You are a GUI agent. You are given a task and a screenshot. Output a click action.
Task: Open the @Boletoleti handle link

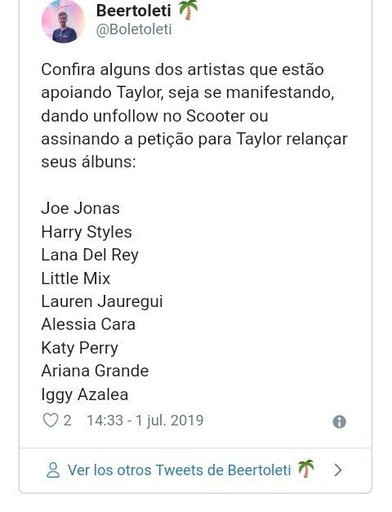(134, 29)
